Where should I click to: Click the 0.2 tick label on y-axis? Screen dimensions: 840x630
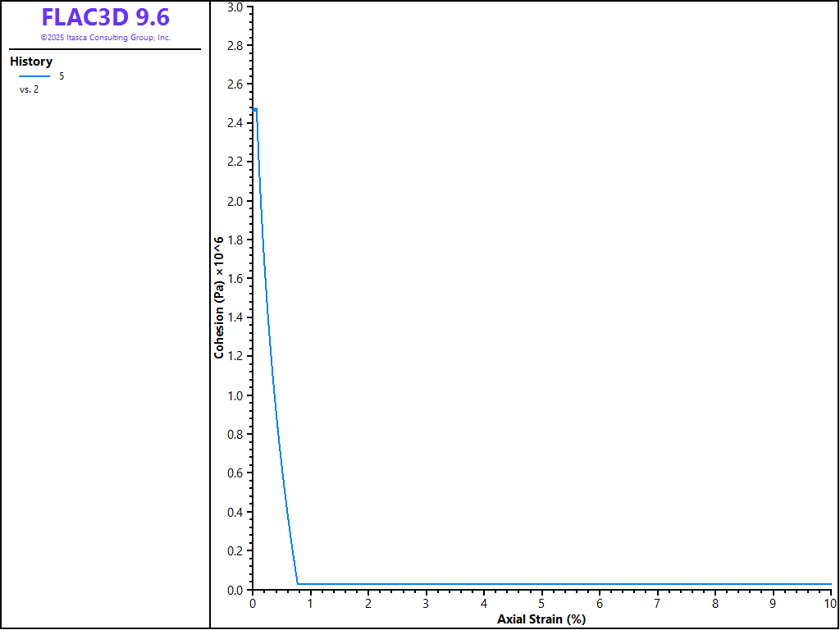[235, 551]
